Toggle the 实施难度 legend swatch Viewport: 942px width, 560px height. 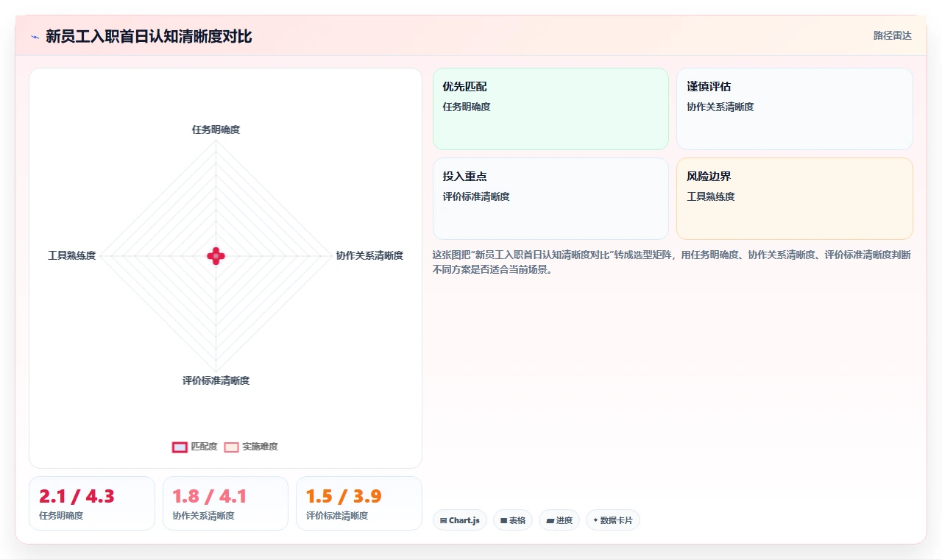pyautogui.click(x=231, y=447)
